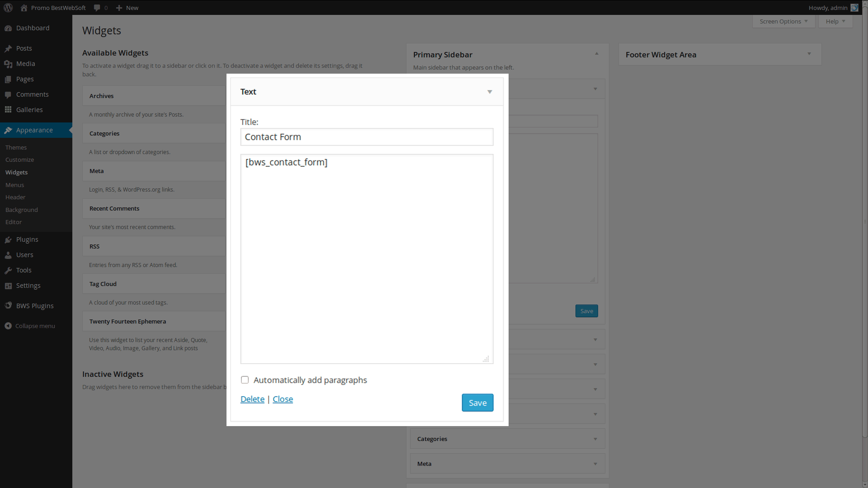Enable Automatically add paragraphs checkbox

click(x=245, y=380)
